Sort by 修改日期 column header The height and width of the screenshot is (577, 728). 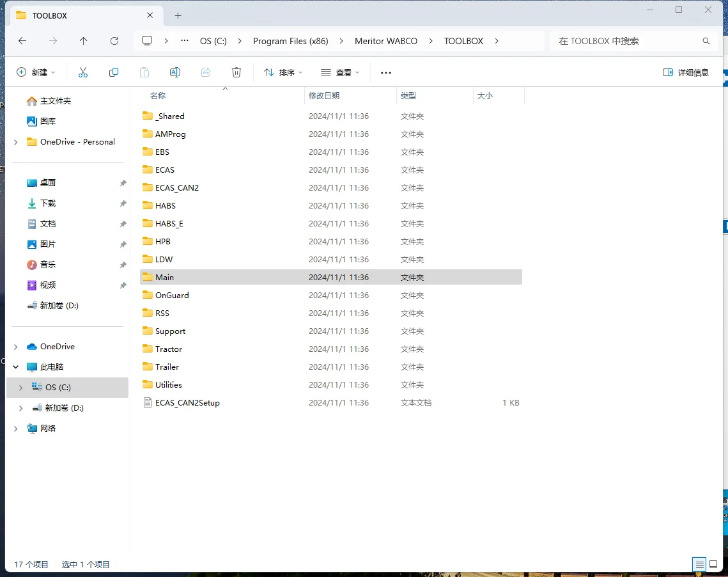pos(324,96)
